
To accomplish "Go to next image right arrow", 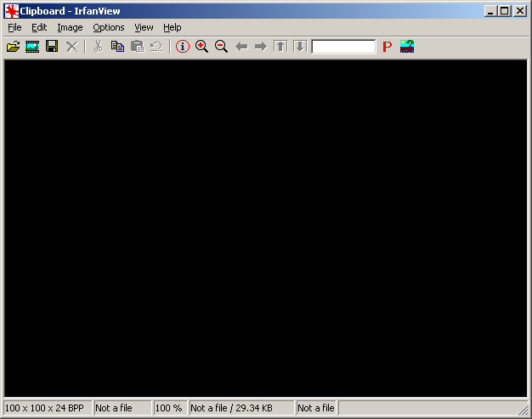I will pos(261,47).
